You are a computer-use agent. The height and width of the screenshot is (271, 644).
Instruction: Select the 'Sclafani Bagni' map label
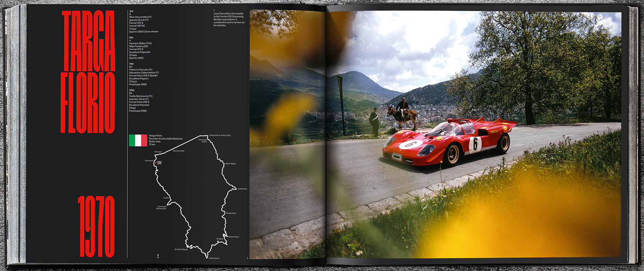pyautogui.click(x=181, y=249)
